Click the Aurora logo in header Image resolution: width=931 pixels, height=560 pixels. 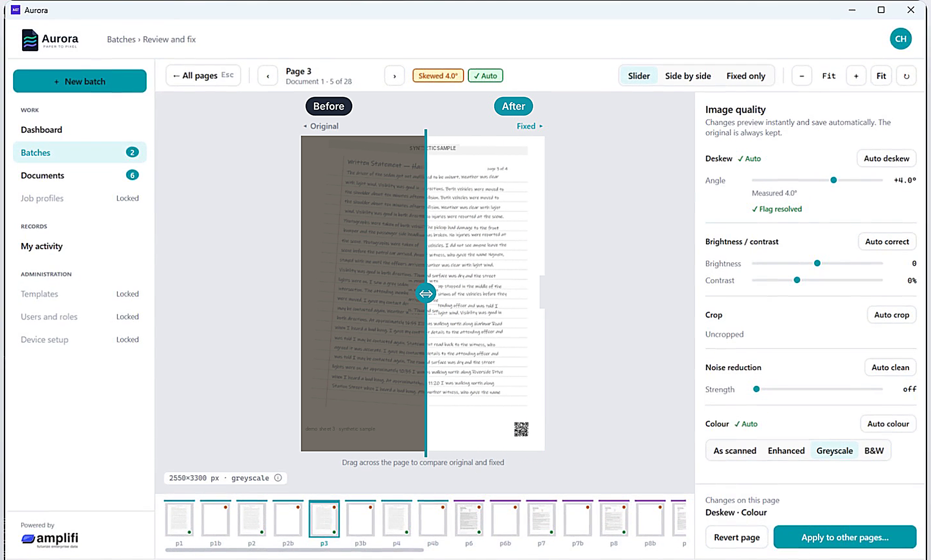pos(50,40)
